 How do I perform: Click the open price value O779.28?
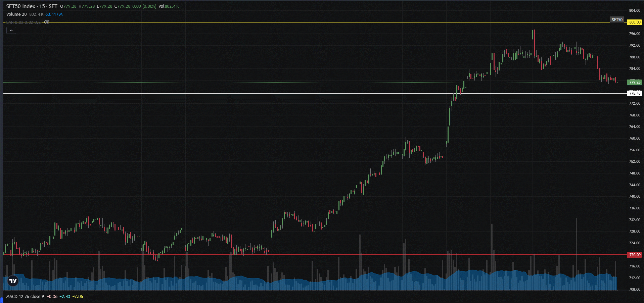(68, 6)
